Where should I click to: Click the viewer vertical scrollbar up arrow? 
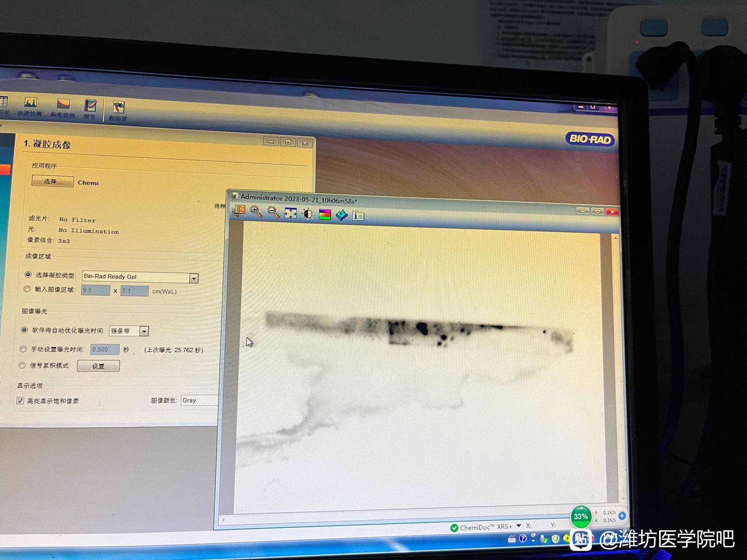(x=615, y=238)
